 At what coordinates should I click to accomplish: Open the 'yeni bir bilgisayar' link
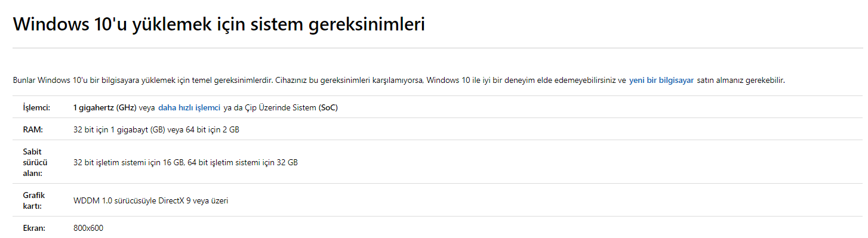[x=661, y=80]
